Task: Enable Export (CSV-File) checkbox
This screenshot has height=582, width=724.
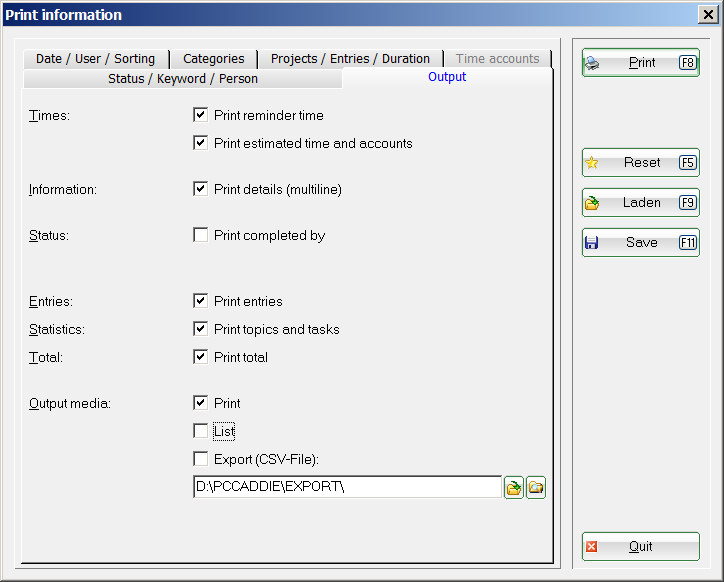Action: [x=200, y=459]
